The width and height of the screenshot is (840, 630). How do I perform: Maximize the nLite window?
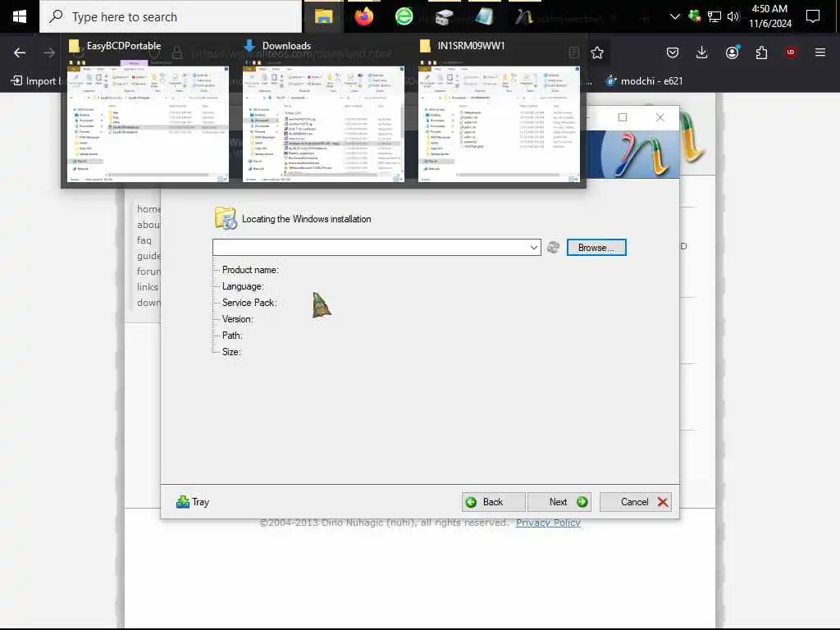(623, 117)
